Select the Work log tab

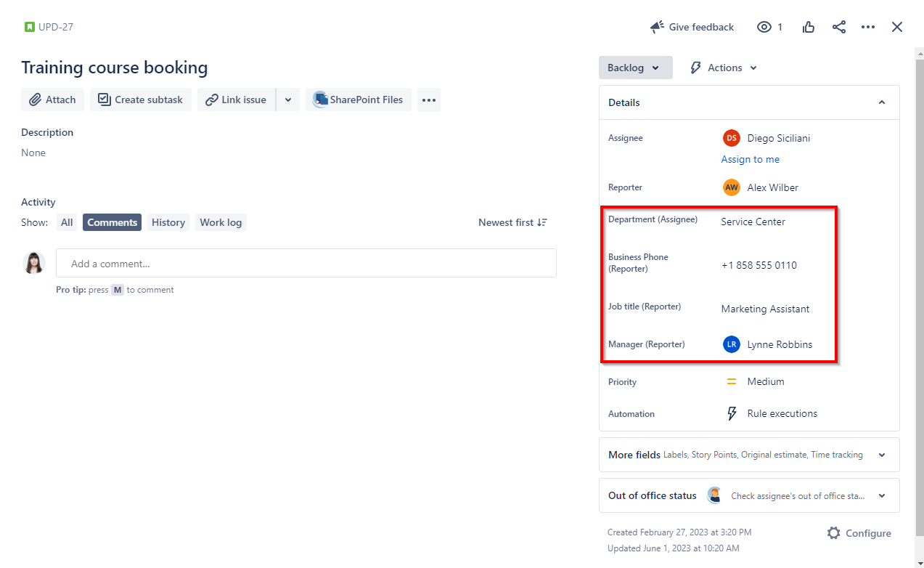(x=221, y=222)
